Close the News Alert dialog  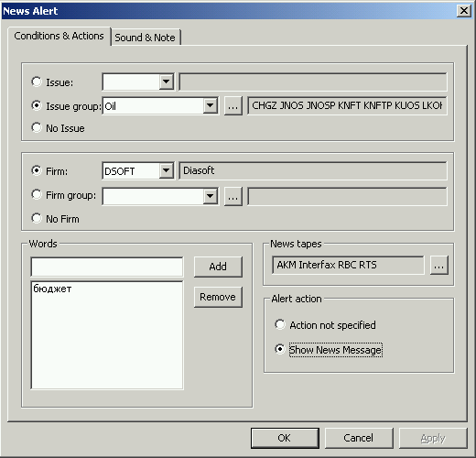pyautogui.click(x=464, y=11)
